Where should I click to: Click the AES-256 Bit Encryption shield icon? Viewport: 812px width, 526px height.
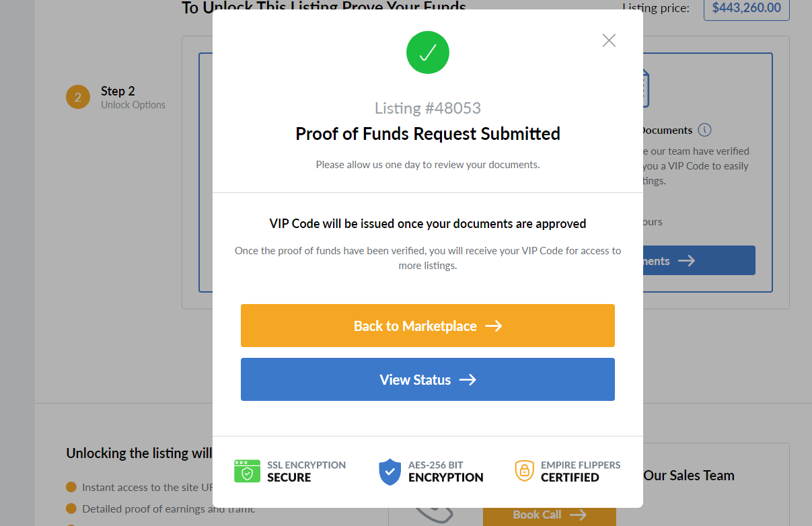[390, 472]
